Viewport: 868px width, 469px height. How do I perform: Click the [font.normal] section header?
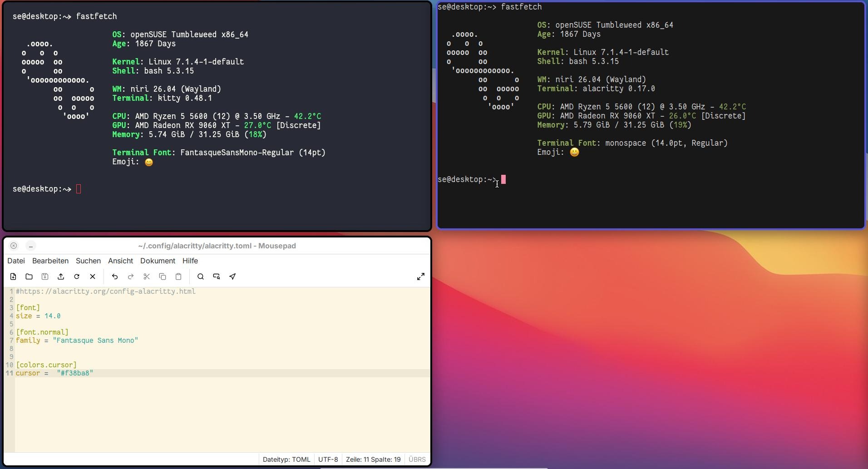[x=42, y=332]
